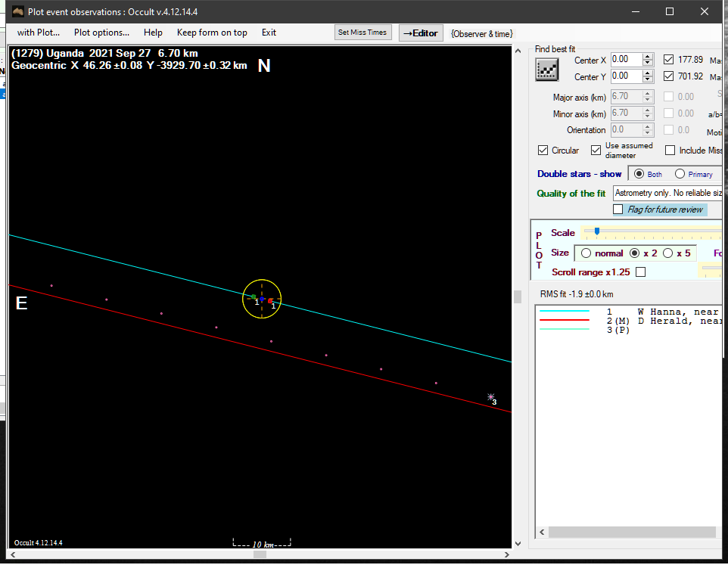This screenshot has height=565, width=728.
Task: Select 'Both' double stars option
Action: coord(639,174)
